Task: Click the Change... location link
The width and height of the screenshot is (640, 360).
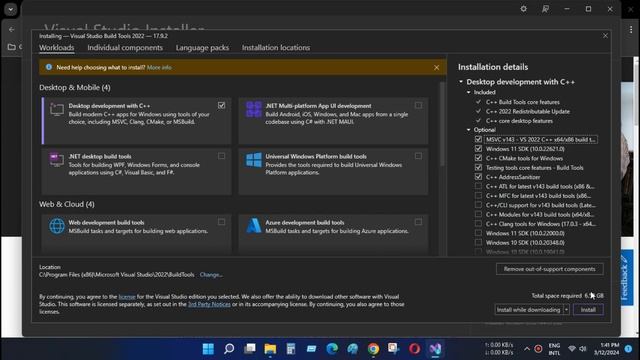Action: point(211,275)
